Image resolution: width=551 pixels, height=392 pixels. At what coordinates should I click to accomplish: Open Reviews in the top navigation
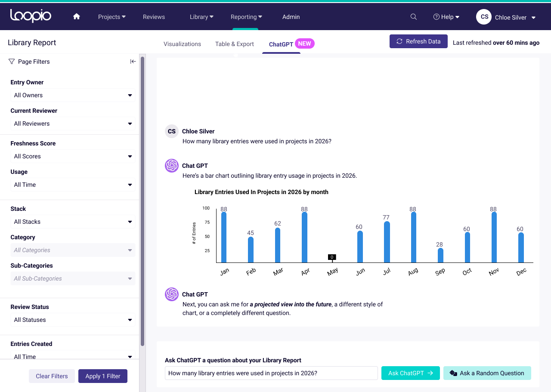point(154,17)
